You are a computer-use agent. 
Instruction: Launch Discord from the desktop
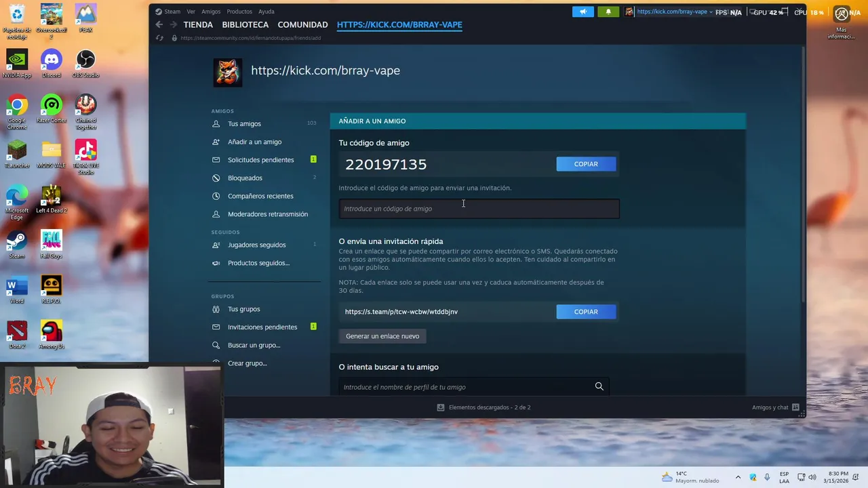tap(52, 64)
